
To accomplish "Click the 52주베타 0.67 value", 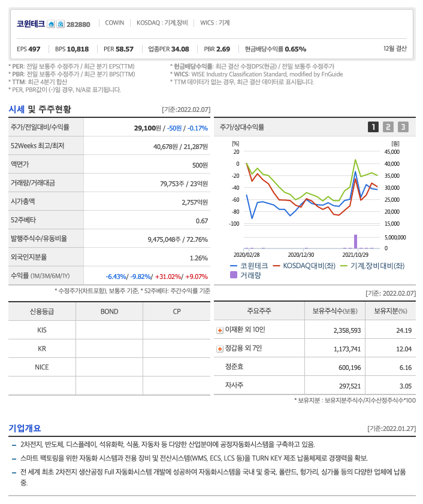I will pyautogui.click(x=202, y=221).
